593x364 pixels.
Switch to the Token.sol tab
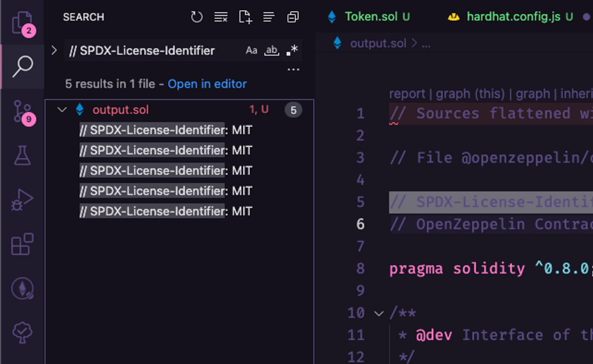(x=371, y=17)
